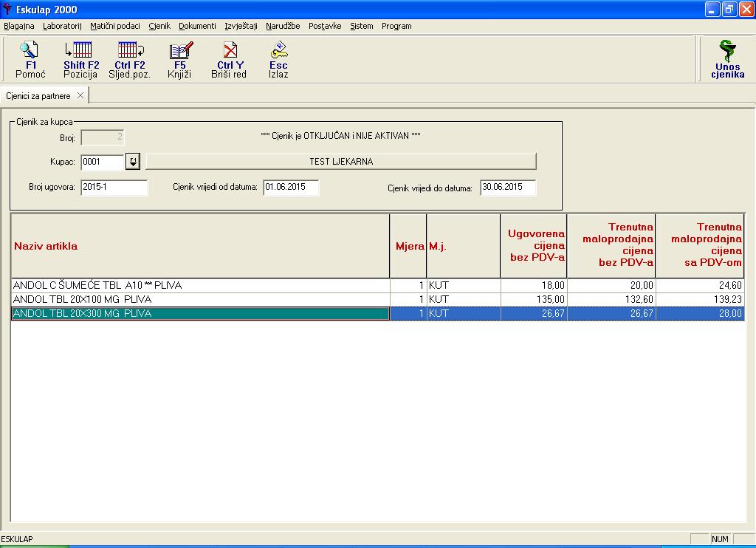This screenshot has height=548, width=756.
Task: Restore down the Eskulap 2000 window
Action: (x=729, y=9)
